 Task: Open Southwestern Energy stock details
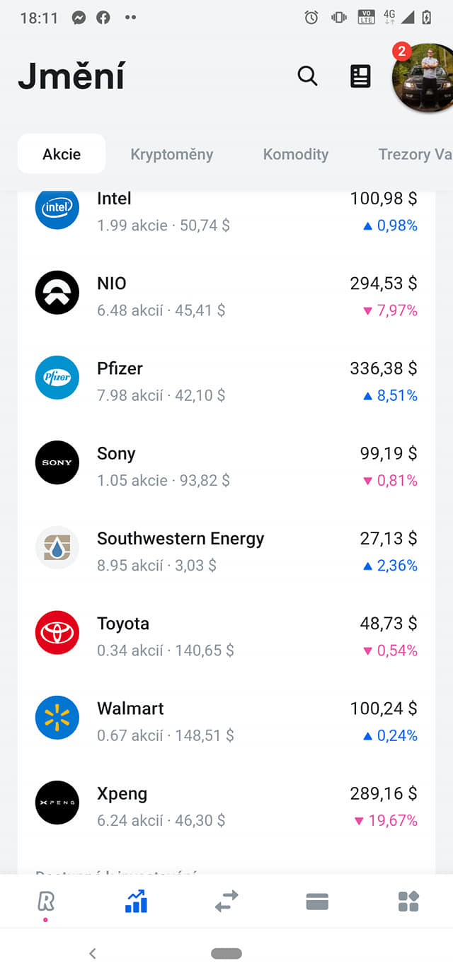point(226,551)
